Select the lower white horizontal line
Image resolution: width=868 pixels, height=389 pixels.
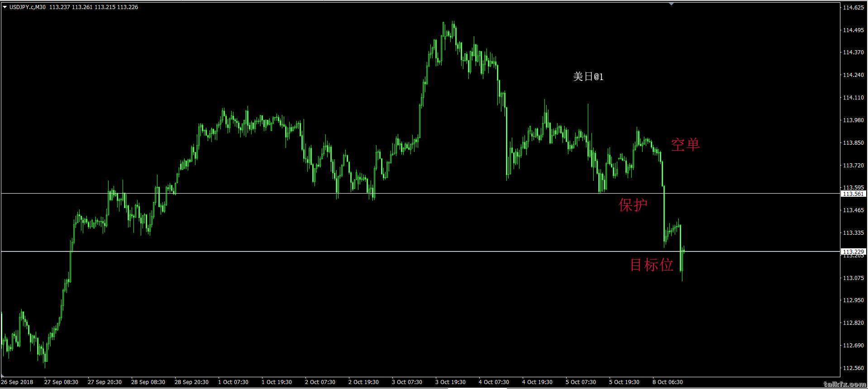point(420,251)
